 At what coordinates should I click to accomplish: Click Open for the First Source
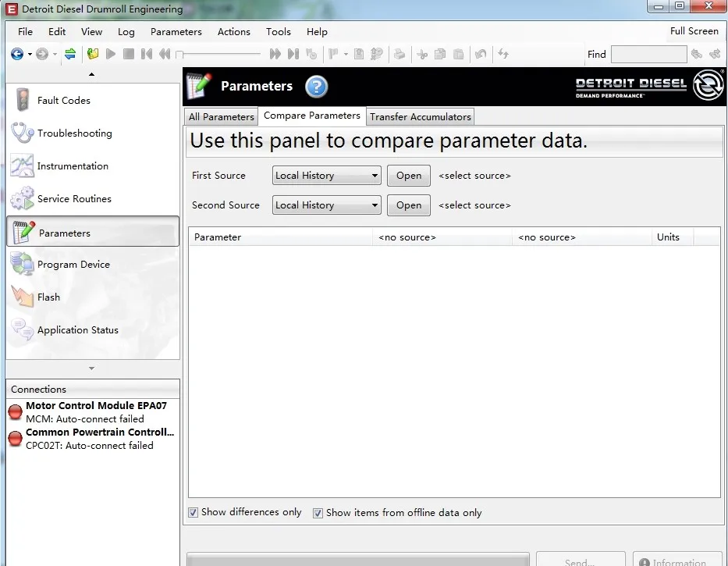[x=409, y=176]
